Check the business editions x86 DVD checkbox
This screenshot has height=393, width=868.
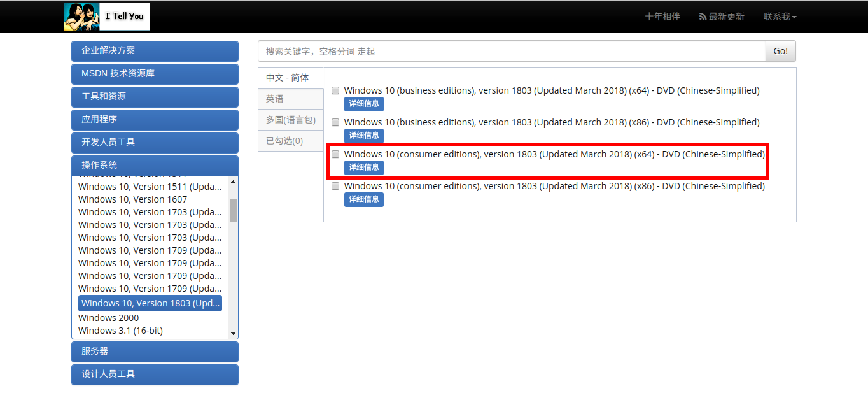pos(335,122)
